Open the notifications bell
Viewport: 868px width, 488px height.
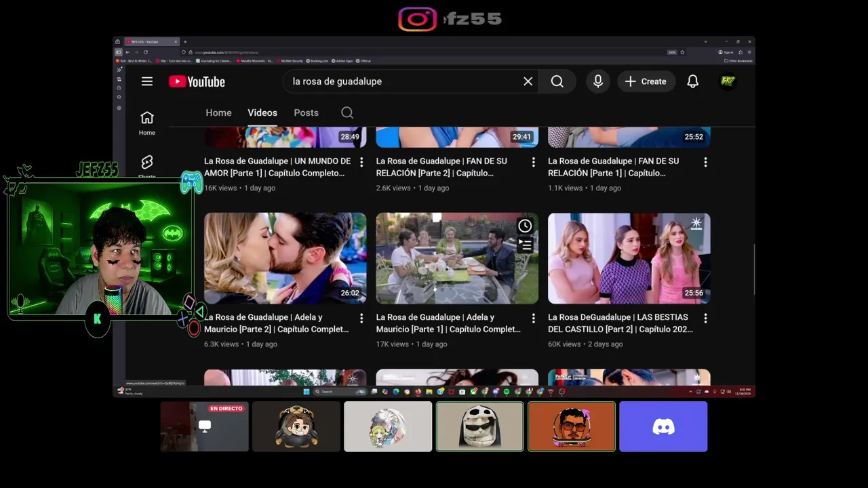(x=692, y=81)
